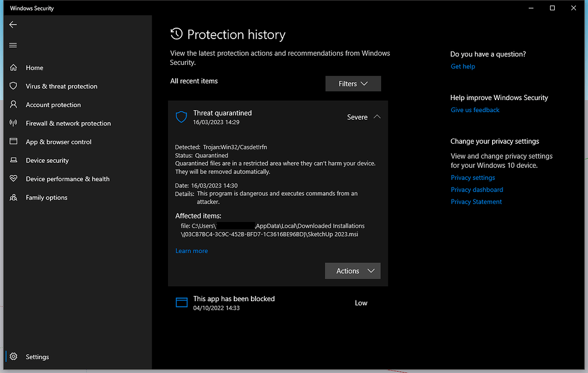This screenshot has width=588, height=373.
Task: Open the Learn more link
Action: click(191, 251)
